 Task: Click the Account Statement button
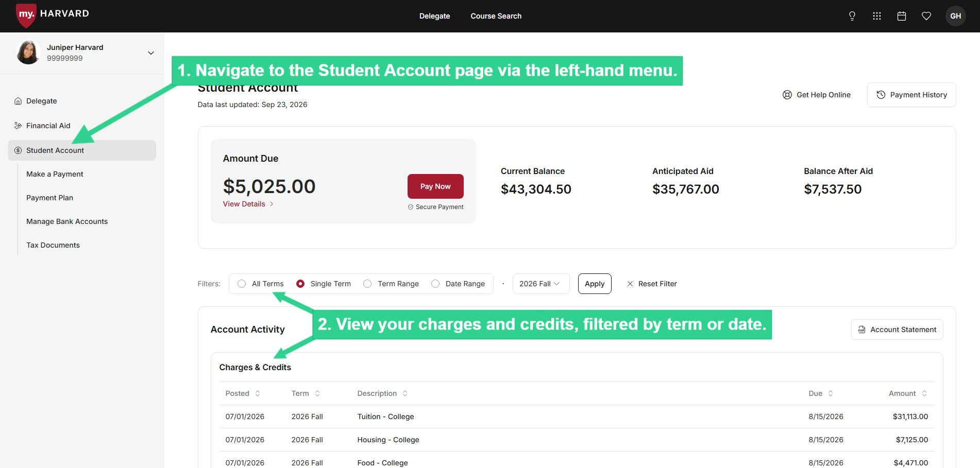tap(897, 330)
